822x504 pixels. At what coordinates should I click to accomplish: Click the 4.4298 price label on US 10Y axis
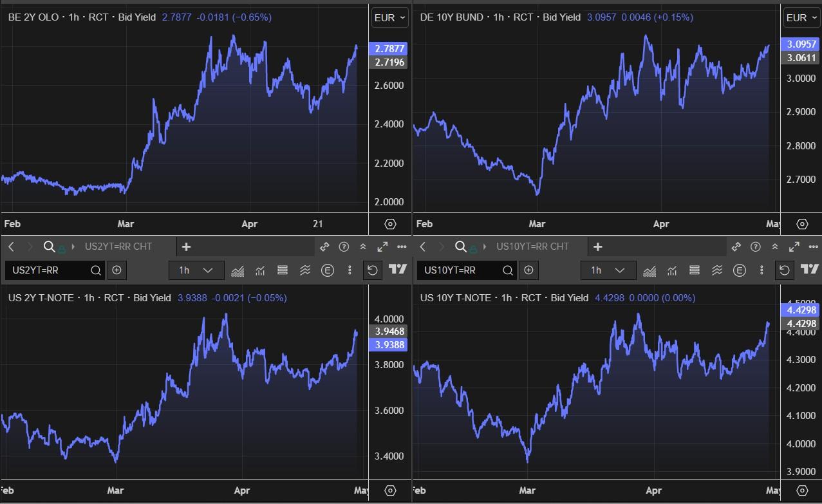pos(801,310)
